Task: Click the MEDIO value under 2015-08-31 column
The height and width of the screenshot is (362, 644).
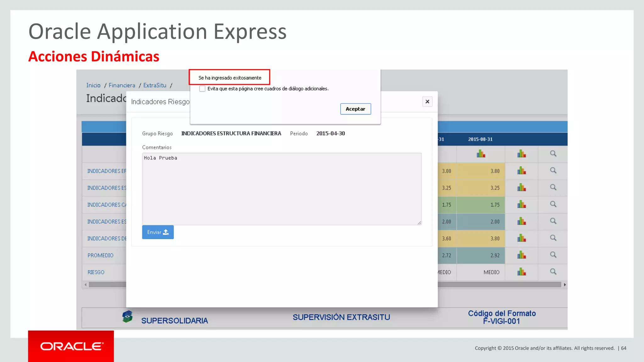Action: coord(491,272)
